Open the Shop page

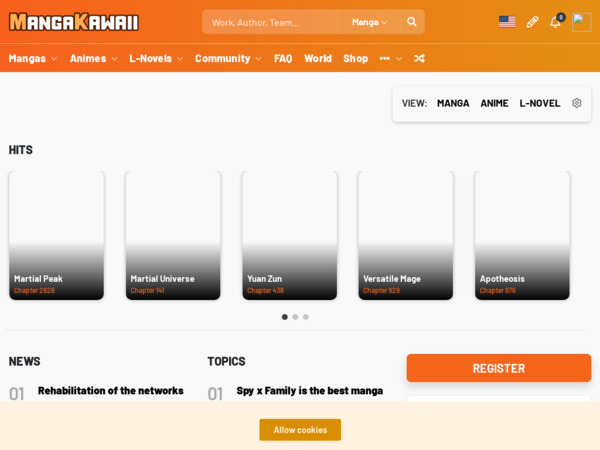pos(355,59)
